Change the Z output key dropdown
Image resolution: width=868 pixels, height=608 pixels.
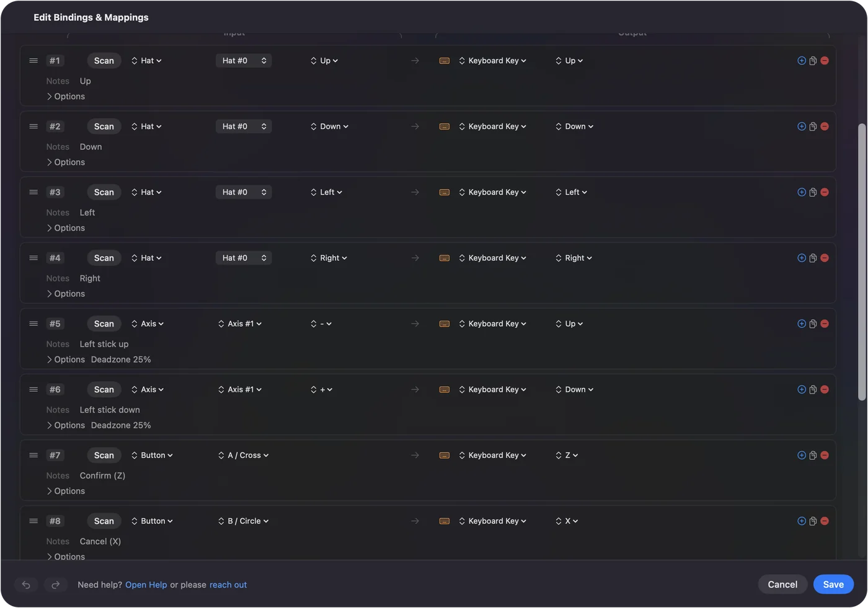point(567,455)
